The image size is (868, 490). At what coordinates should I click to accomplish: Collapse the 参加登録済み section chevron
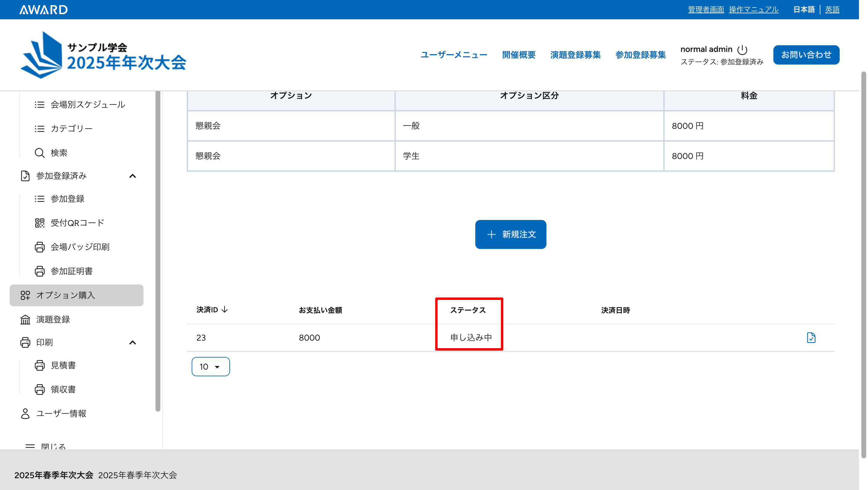pos(132,176)
